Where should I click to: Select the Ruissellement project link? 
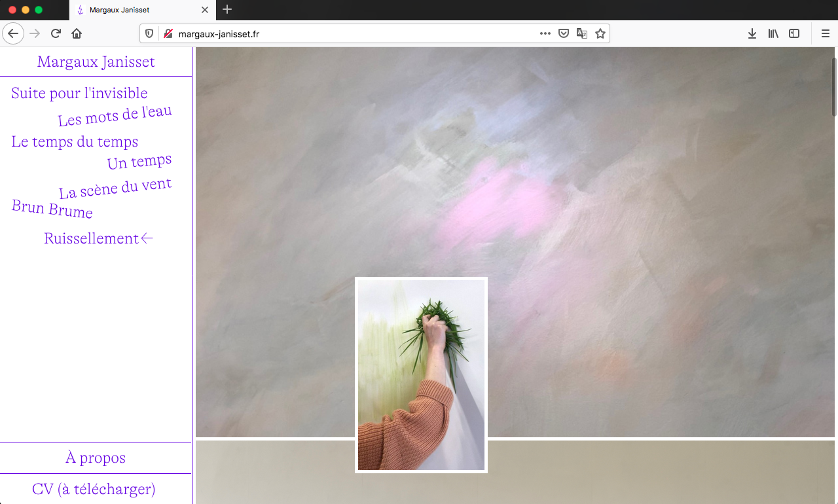[98, 238]
